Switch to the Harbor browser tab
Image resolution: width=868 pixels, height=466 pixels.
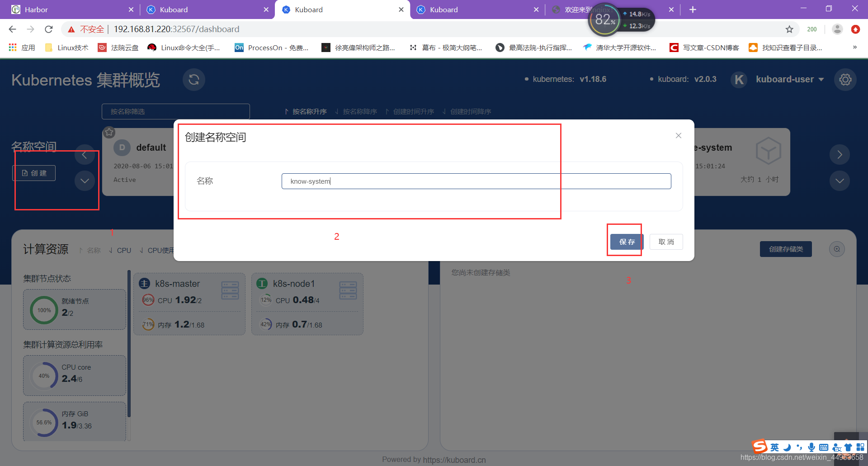click(72, 10)
